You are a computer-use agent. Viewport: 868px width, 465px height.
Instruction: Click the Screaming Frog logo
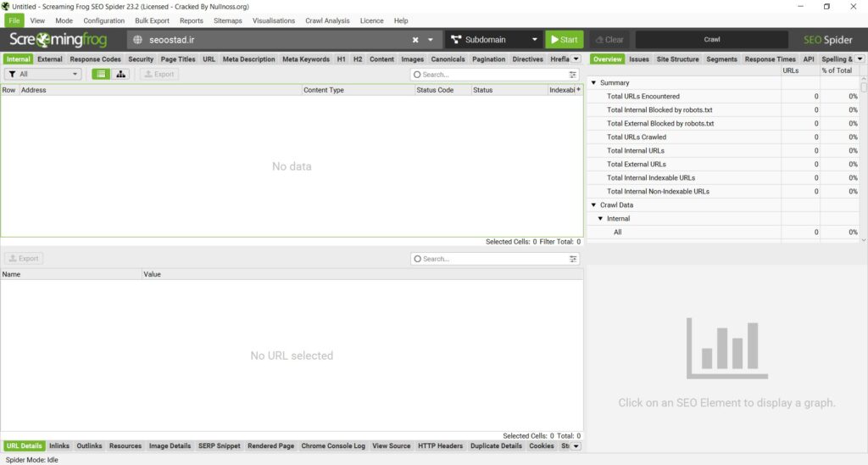(58, 39)
